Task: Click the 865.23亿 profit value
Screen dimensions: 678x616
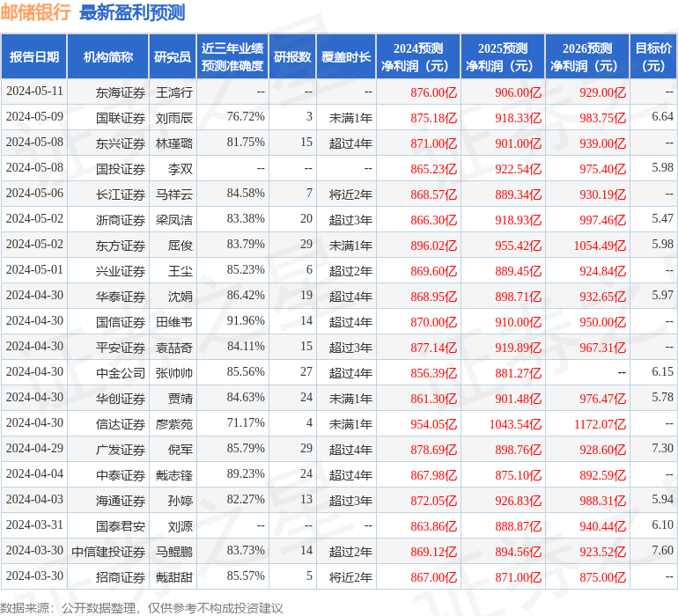Action: [434, 169]
